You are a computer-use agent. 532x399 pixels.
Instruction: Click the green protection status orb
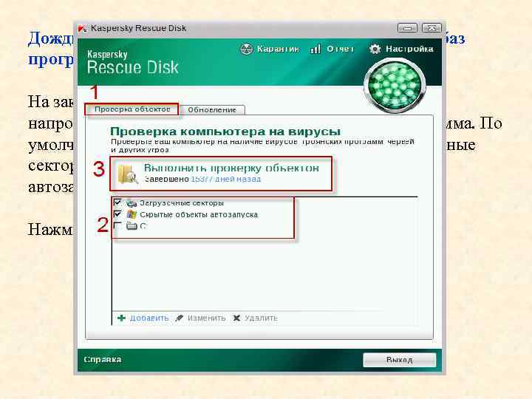(x=395, y=85)
